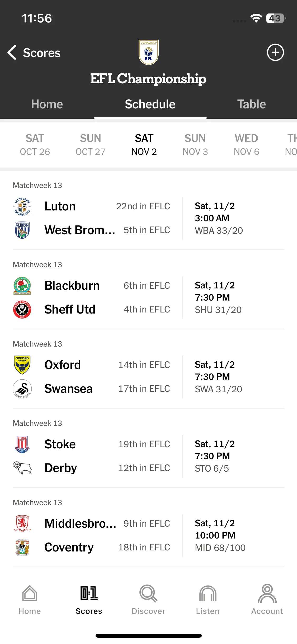297x644 pixels.
Task: Go back to Scores
Action: point(34,53)
